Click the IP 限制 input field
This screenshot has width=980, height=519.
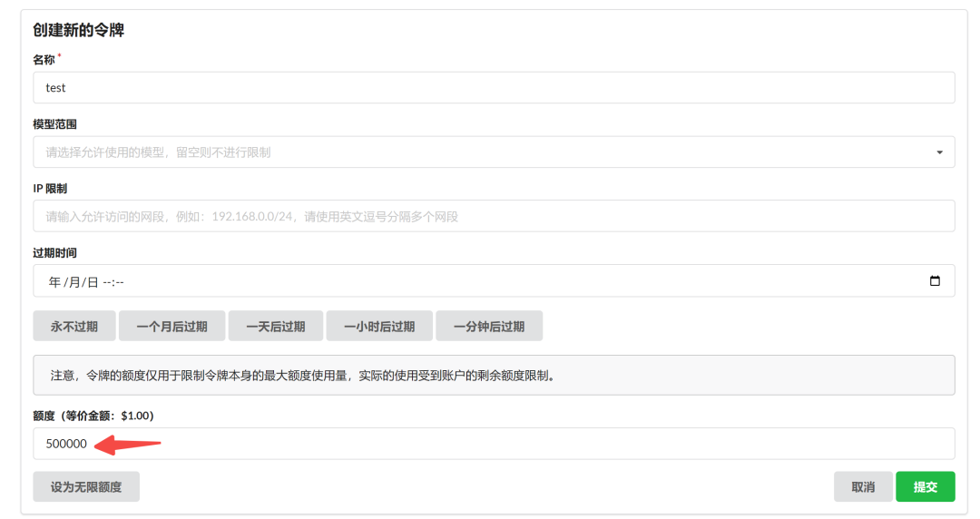(x=494, y=216)
